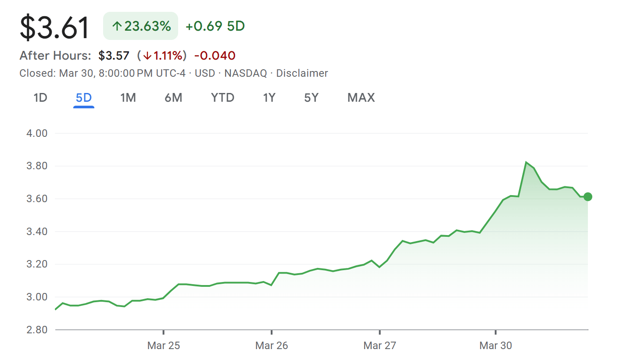
Task: Click the Mar 30 date axis marker
Action: [x=495, y=346]
